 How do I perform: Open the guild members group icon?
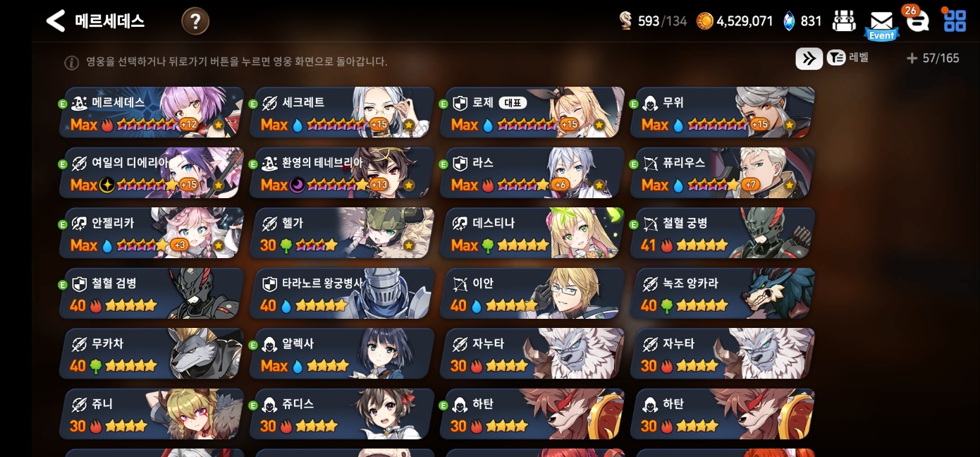point(844,21)
